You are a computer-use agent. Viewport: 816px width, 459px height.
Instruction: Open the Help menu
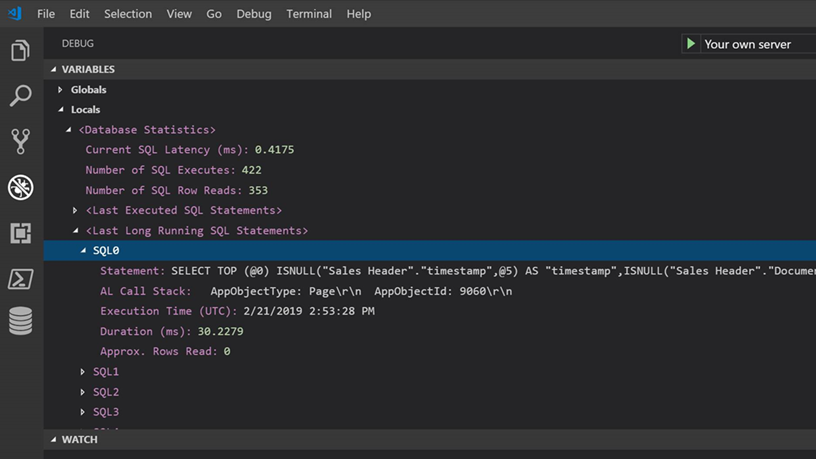click(359, 14)
